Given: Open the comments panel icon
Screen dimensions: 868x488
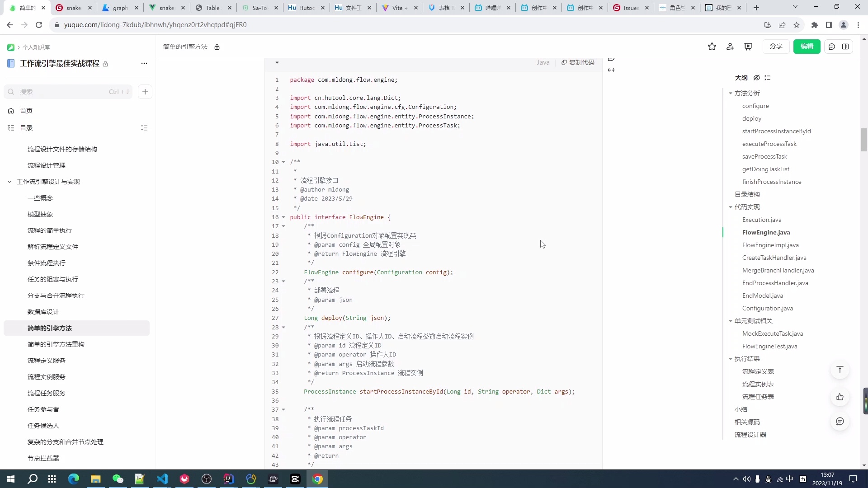Looking at the screenshot, I should (832, 47).
